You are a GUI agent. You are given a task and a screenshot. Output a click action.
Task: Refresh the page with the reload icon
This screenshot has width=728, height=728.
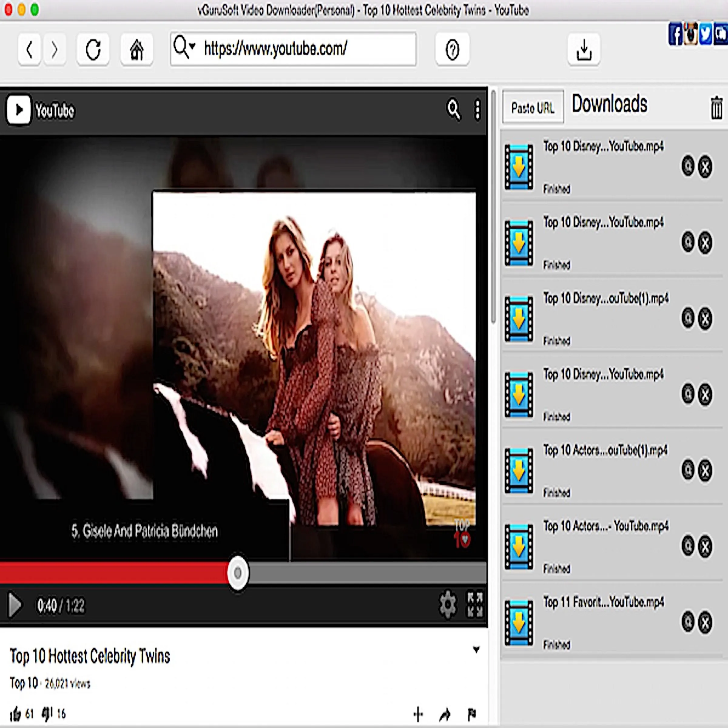93,49
